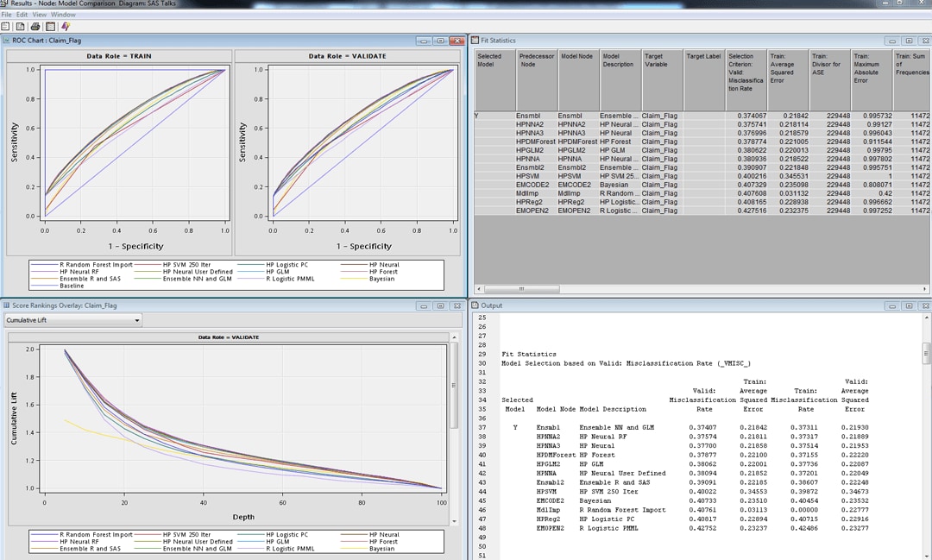
Task: Click the Table view toolbar icon
Action: point(51,27)
